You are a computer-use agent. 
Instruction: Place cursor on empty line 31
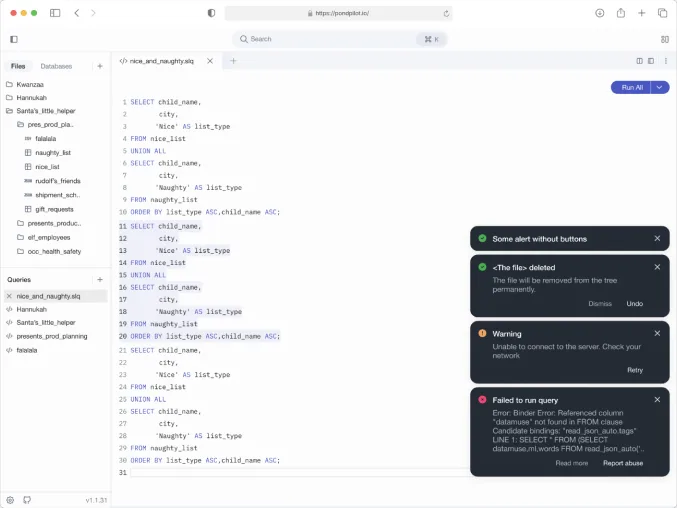pyautogui.click(x=300, y=473)
